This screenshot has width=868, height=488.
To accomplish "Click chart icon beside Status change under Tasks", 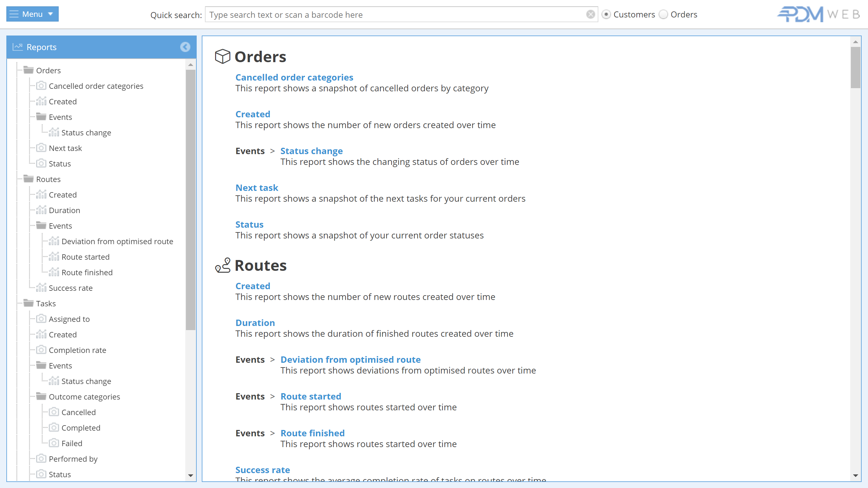I will pos(54,381).
